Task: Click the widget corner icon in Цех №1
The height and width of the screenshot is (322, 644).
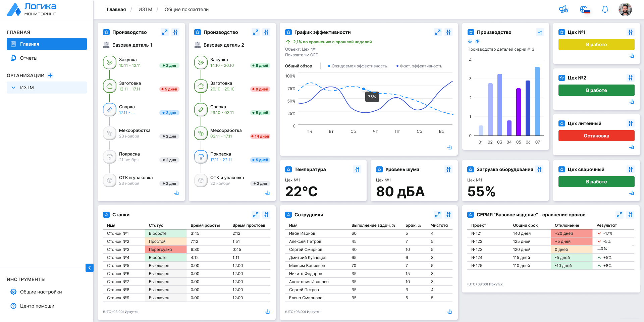Action: (x=632, y=56)
